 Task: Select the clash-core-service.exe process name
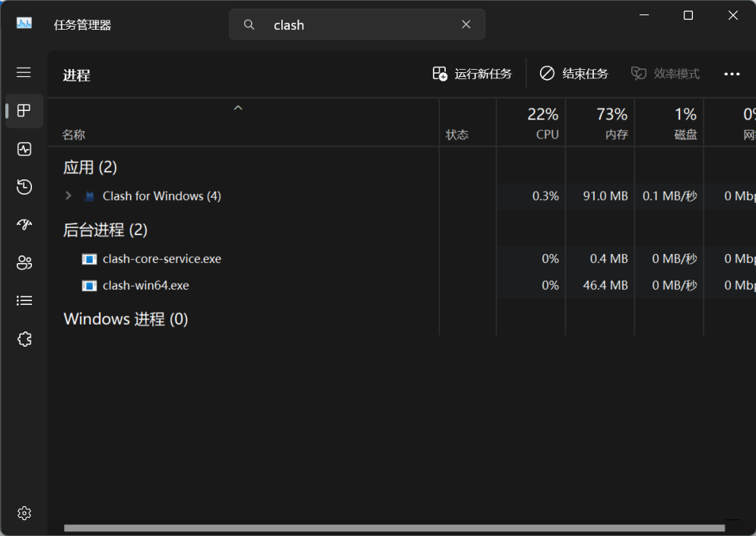click(162, 258)
